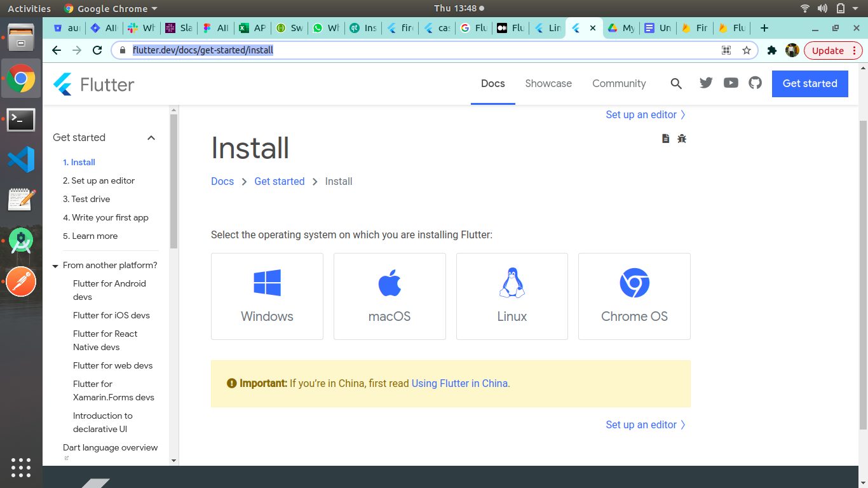Switch to the Google 'Flu' search tab
Image resolution: width=868 pixels, height=488 pixels.
(474, 28)
